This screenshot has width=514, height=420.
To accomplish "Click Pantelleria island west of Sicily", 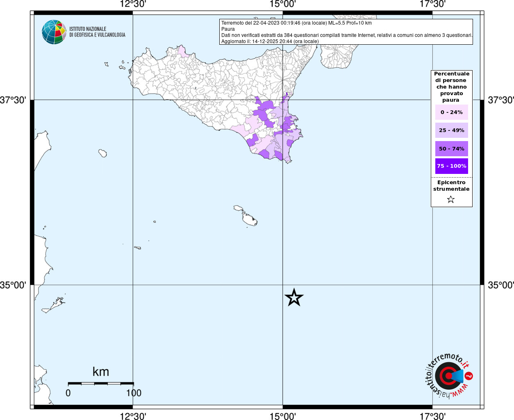I will (x=102, y=153).
